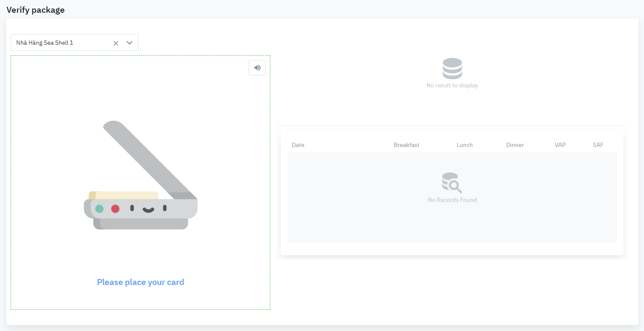The height and width of the screenshot is (331, 644).
Task: Click the 'Please place your card' text
Action: click(x=140, y=282)
